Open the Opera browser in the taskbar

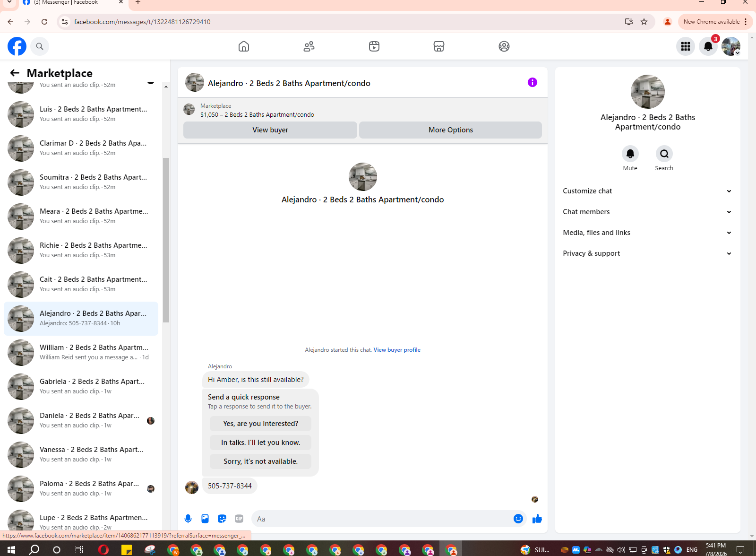click(103, 550)
